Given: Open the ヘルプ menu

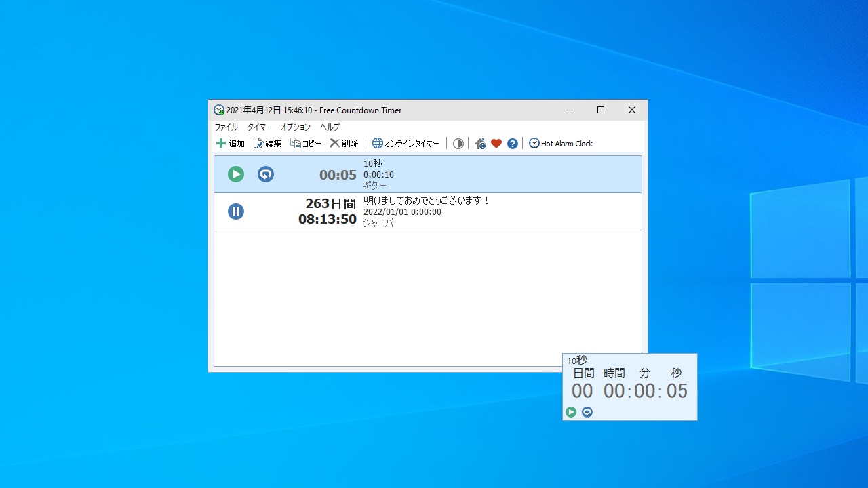Looking at the screenshot, I should point(330,127).
